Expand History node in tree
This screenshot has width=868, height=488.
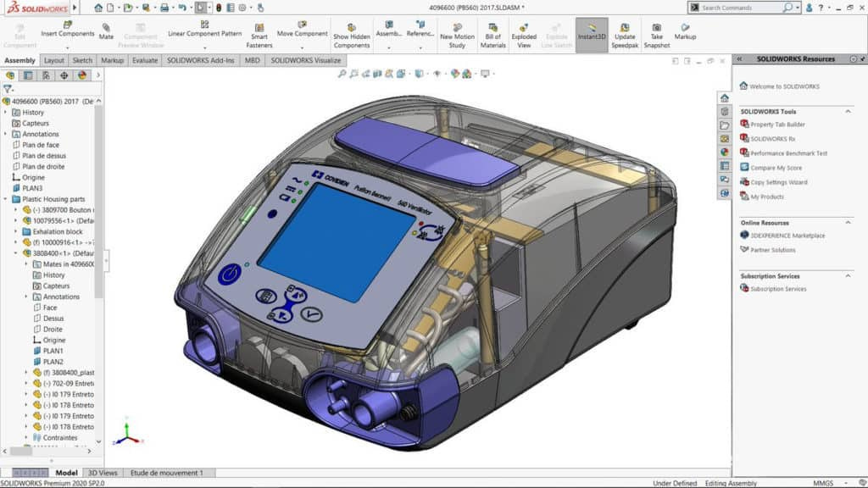(6, 113)
